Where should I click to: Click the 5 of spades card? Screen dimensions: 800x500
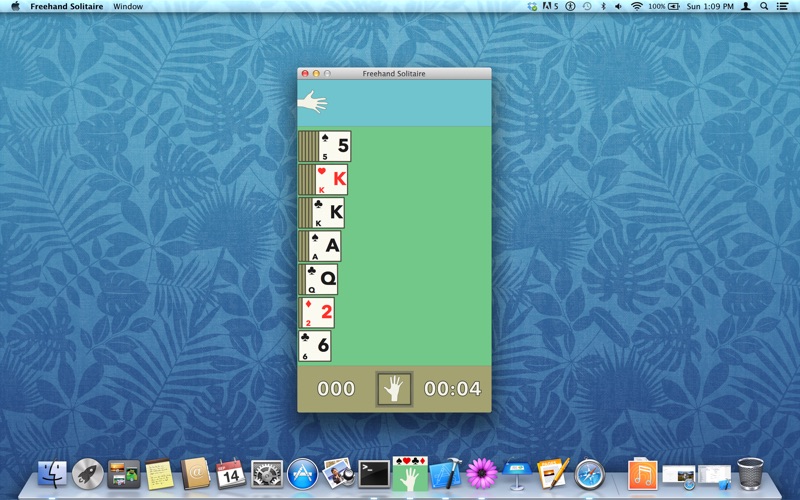pyautogui.click(x=334, y=146)
